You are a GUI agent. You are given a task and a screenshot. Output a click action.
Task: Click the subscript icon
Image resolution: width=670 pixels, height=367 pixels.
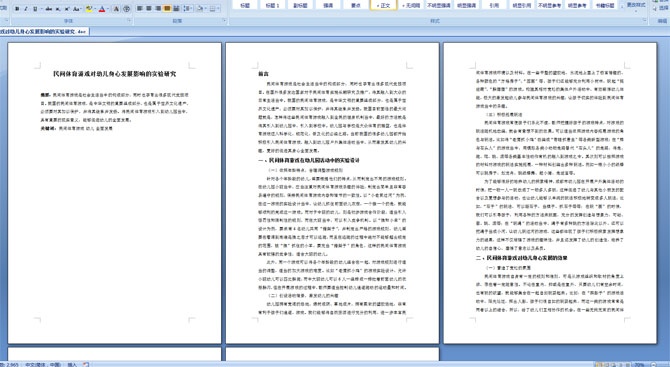click(x=58, y=9)
